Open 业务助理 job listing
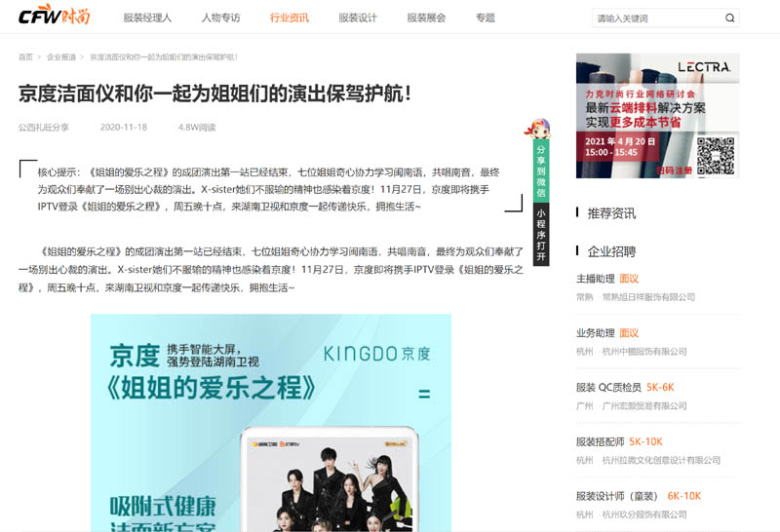The image size is (780, 532). (x=596, y=333)
